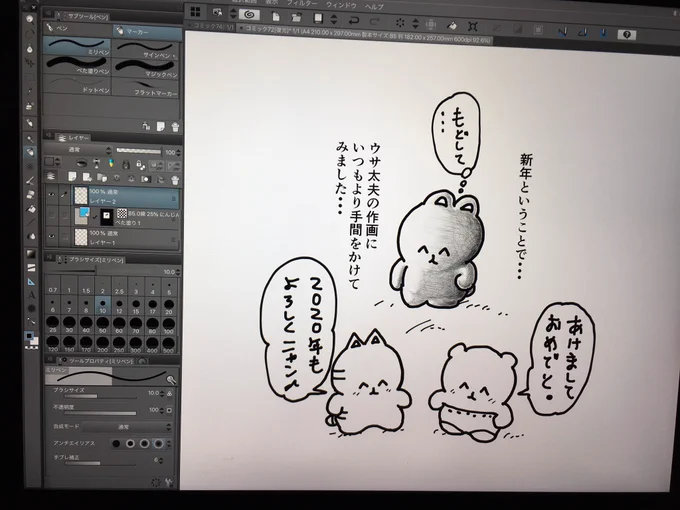The height and width of the screenshot is (510, 680).
Task: Adjust layer opacity 100 stepper
Action: pos(178,153)
